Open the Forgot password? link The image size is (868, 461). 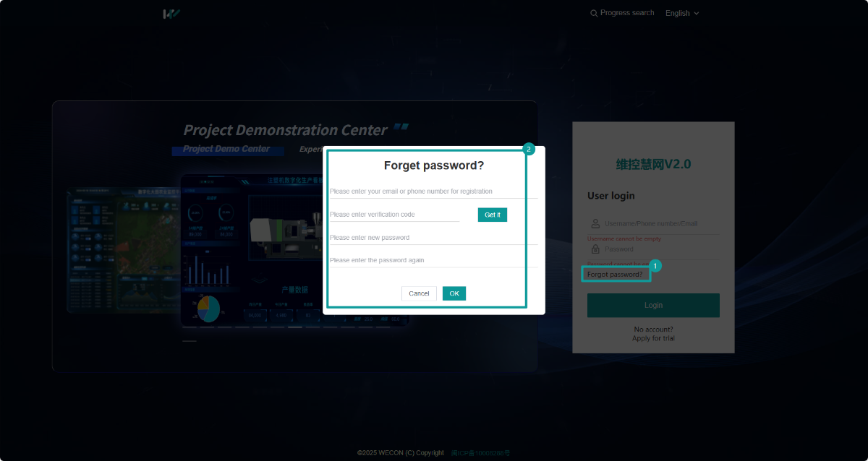[615, 275]
